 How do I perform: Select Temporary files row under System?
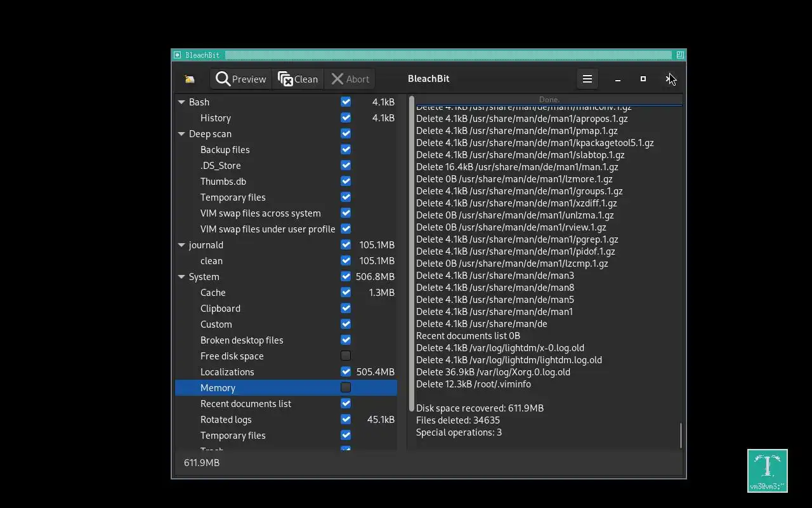(286, 435)
